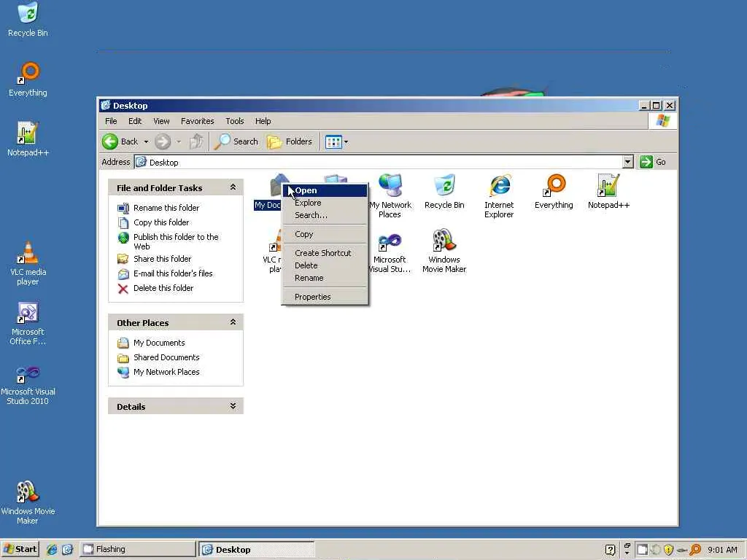747x560 pixels.
Task: Choose Open in context menu
Action: (x=325, y=190)
